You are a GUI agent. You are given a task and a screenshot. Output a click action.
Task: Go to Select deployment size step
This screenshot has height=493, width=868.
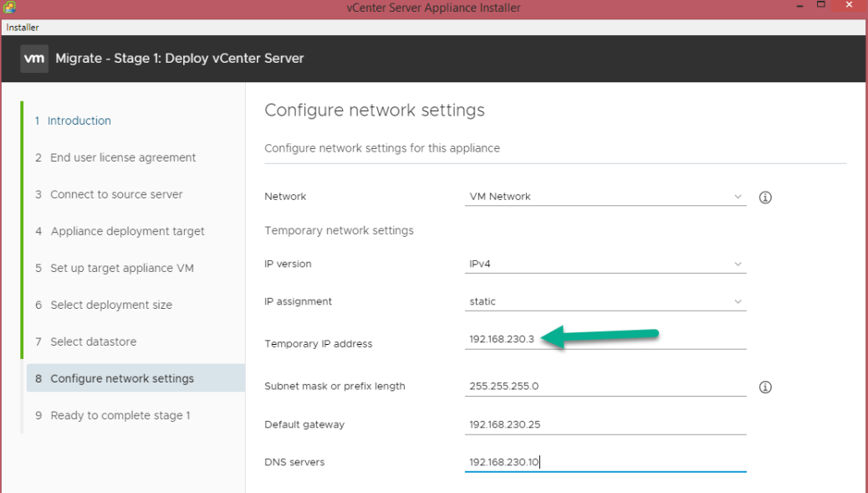click(x=111, y=305)
